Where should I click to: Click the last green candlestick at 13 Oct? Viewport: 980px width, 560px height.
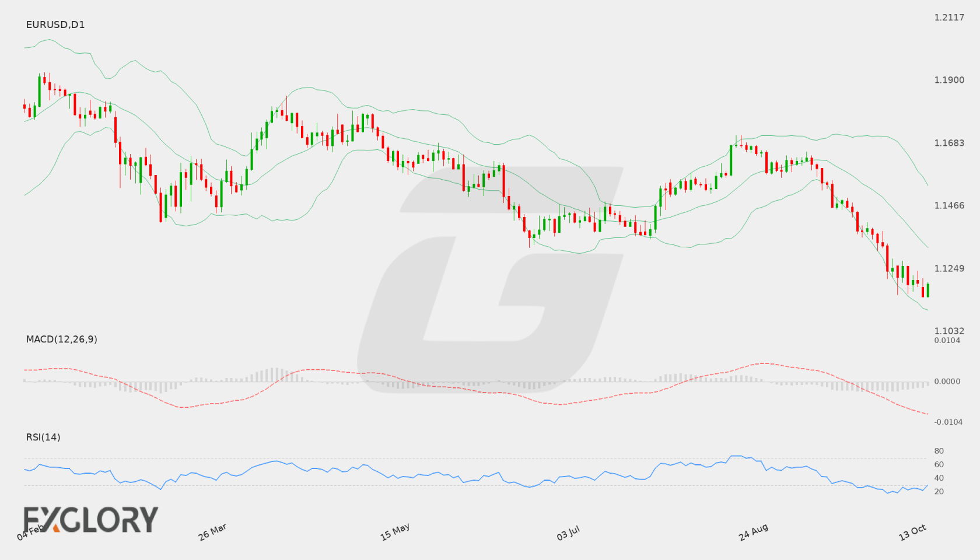[928, 290]
